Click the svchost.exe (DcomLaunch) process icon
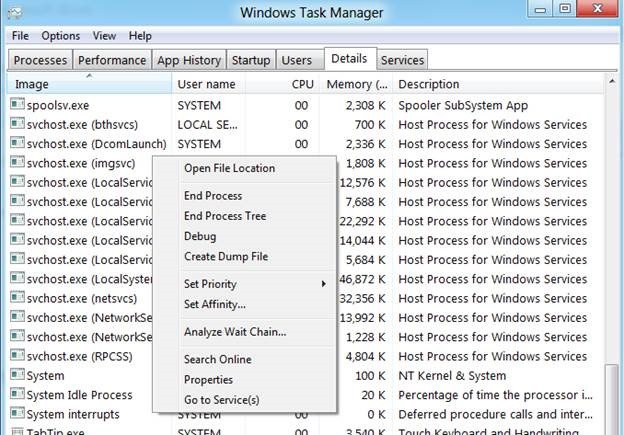The height and width of the screenshot is (435, 624). (17, 143)
